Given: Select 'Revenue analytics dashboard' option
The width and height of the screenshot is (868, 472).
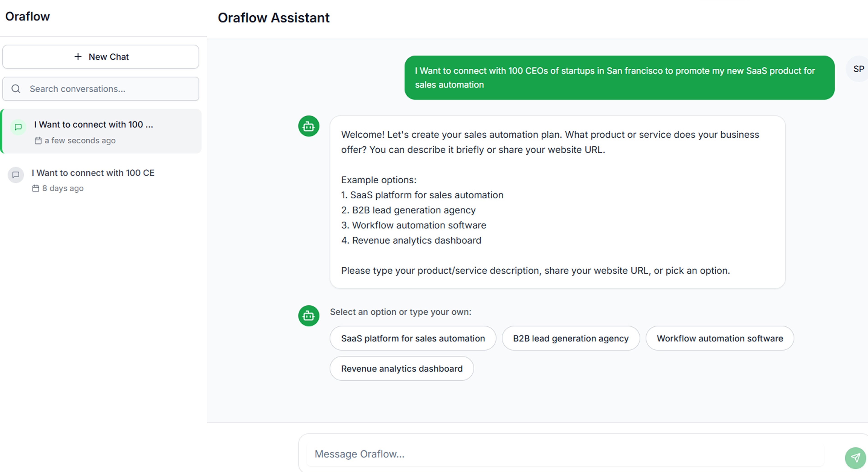Looking at the screenshot, I should click(x=402, y=368).
